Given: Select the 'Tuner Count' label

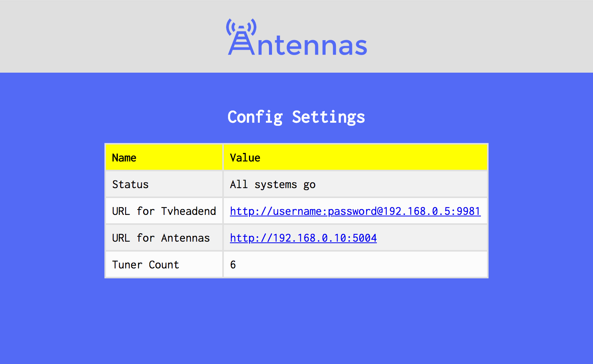Looking at the screenshot, I should point(145,265).
